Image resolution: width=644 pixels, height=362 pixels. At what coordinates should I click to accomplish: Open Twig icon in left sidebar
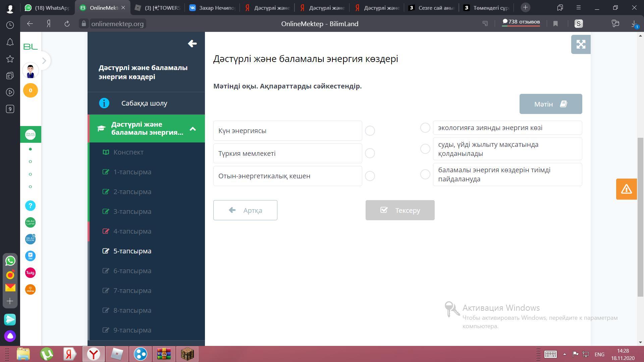click(30, 273)
